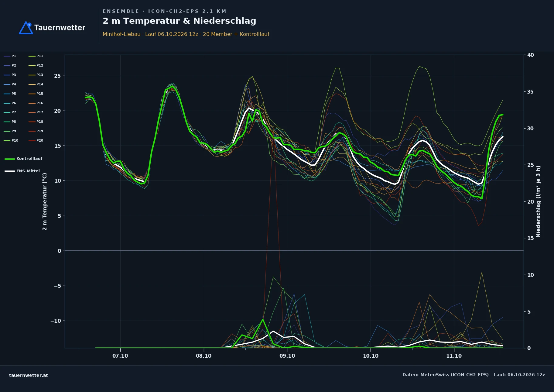Click the Kontrolllauf legend entry
Image resolution: width=554 pixels, height=392 pixels.
[x=23, y=159]
